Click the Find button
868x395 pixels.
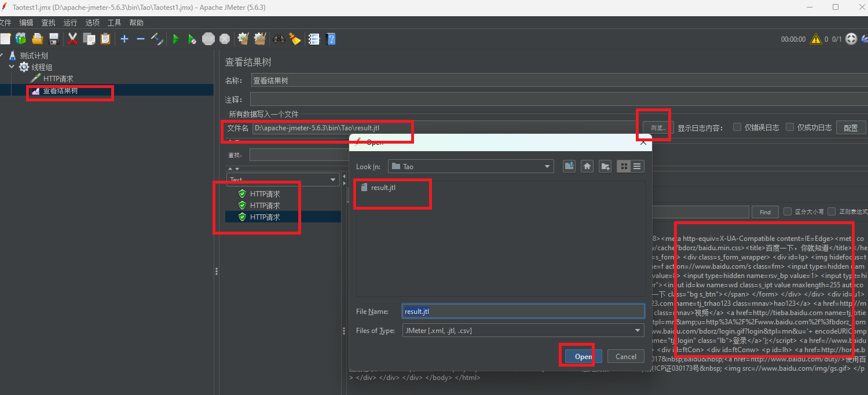(x=765, y=212)
